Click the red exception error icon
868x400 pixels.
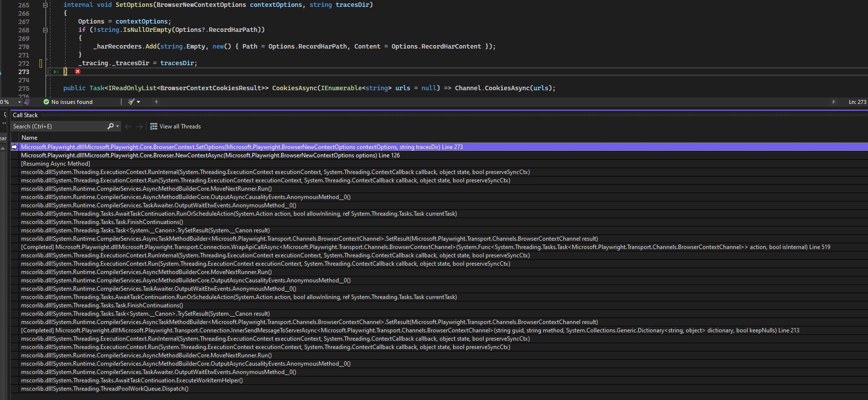[x=77, y=72]
